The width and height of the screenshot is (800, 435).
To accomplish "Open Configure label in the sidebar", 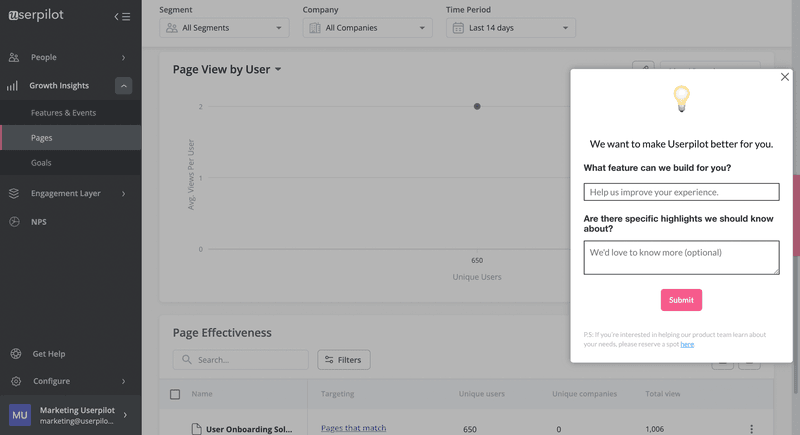I will (52, 381).
